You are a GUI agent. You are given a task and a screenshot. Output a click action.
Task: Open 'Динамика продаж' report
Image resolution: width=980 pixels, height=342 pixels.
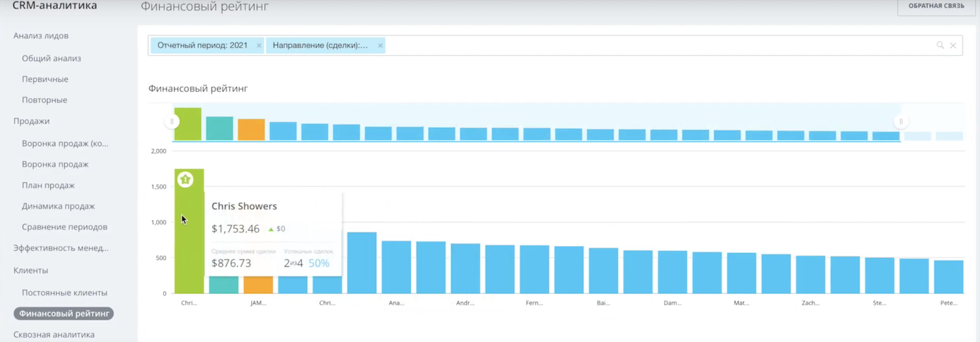(x=58, y=206)
